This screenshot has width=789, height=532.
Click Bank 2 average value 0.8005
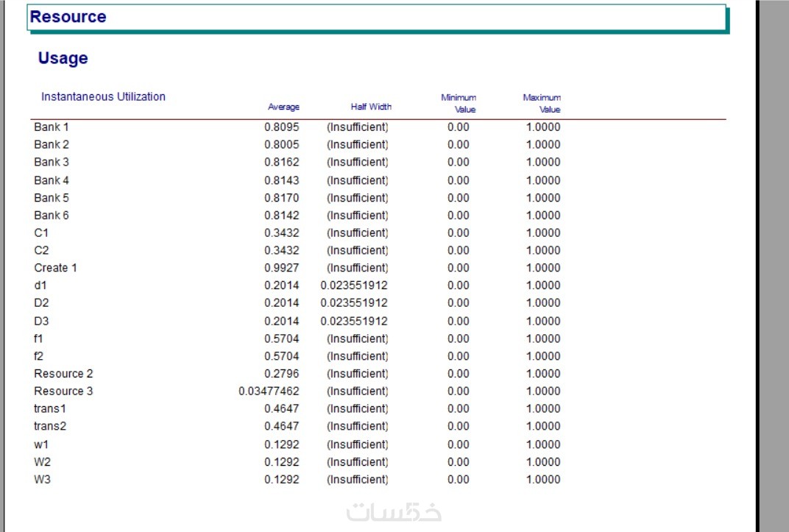click(x=282, y=144)
